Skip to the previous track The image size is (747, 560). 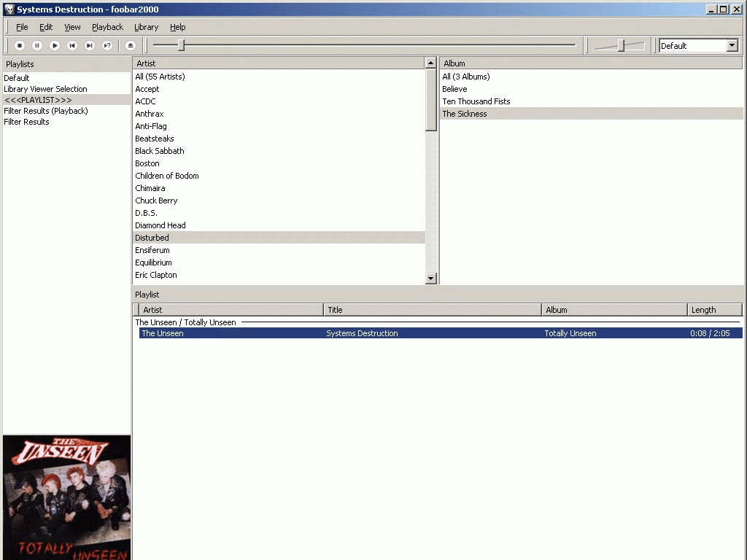pyautogui.click(x=72, y=46)
